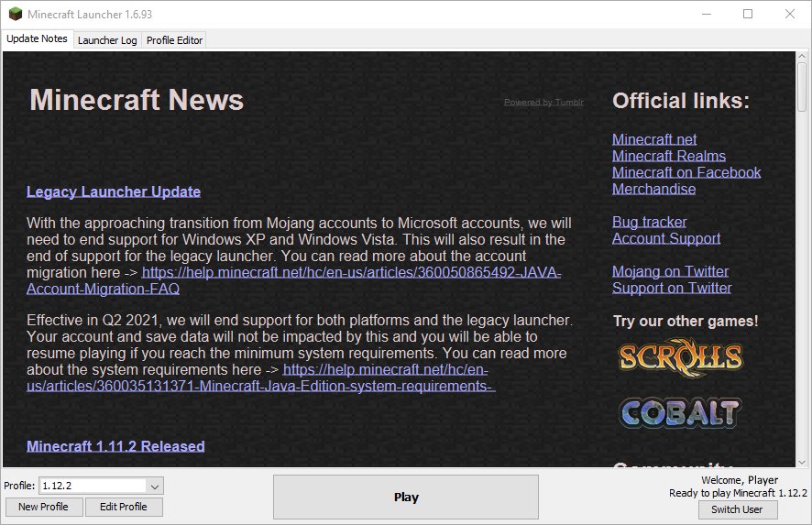Open the Minecraft 1.11.2 Released headline

click(x=115, y=446)
